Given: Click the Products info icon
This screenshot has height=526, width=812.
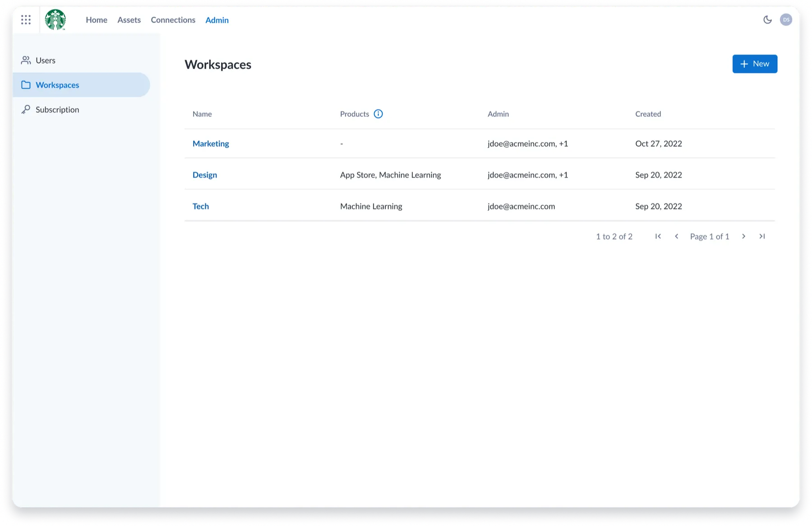Looking at the screenshot, I should [x=378, y=114].
